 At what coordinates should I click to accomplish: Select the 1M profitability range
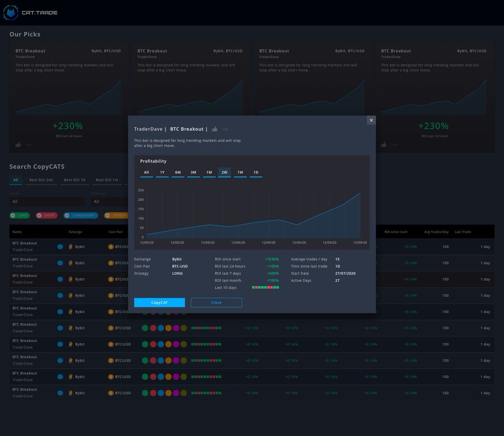[209, 173]
